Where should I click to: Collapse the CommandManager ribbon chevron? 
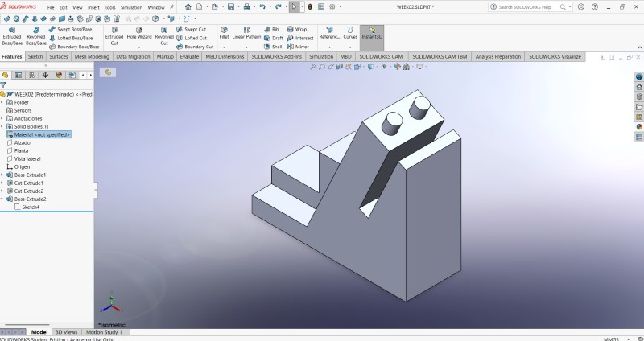pyautogui.click(x=639, y=47)
